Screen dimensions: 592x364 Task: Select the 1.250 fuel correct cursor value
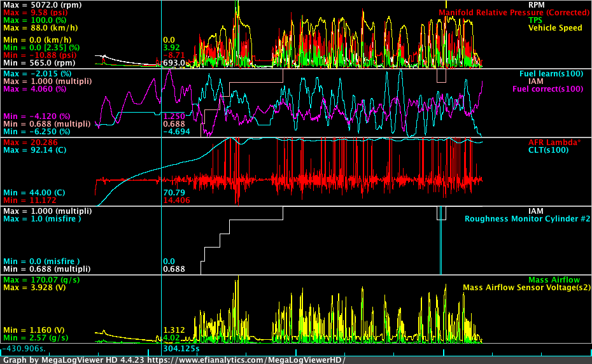click(x=174, y=116)
